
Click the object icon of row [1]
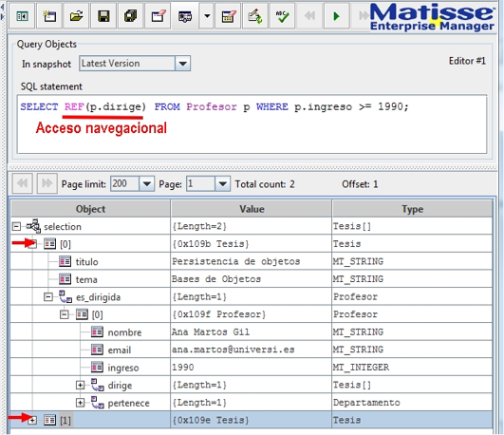[x=49, y=420]
